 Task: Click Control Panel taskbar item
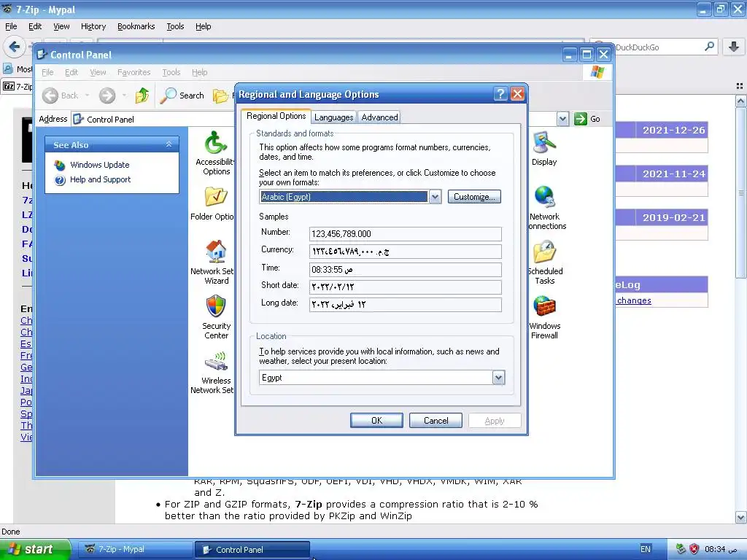click(252, 550)
